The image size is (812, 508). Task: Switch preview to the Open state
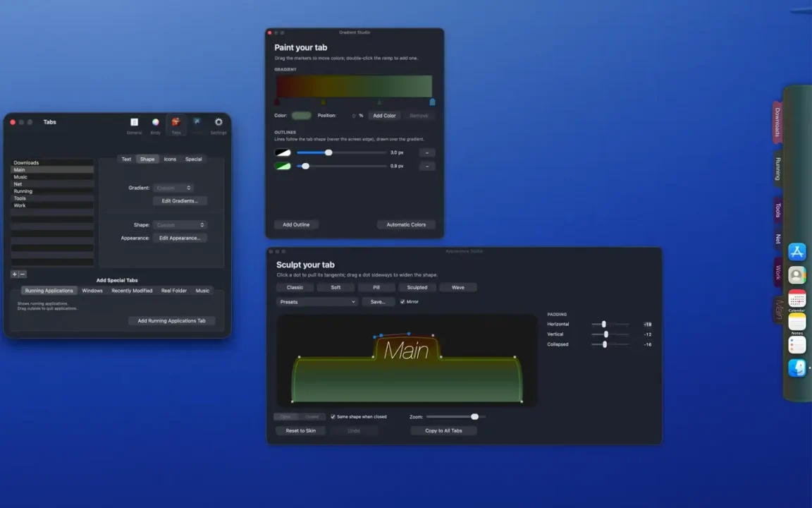pos(285,417)
